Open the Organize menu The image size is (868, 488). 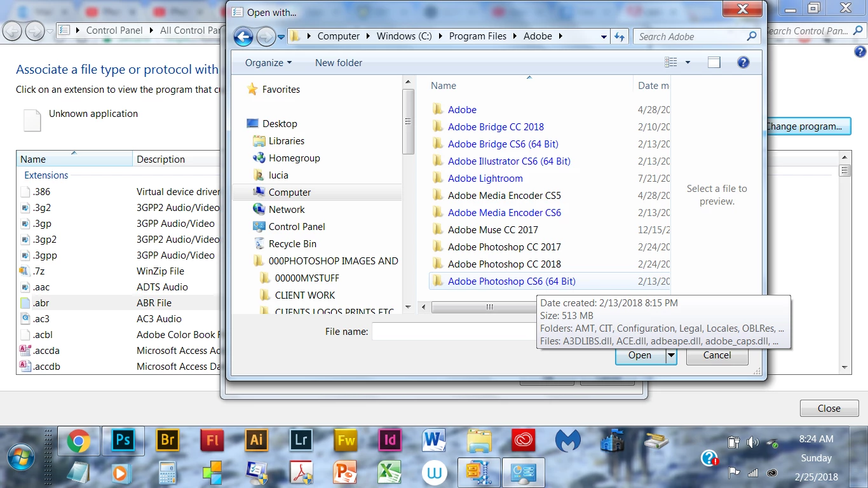(268, 62)
